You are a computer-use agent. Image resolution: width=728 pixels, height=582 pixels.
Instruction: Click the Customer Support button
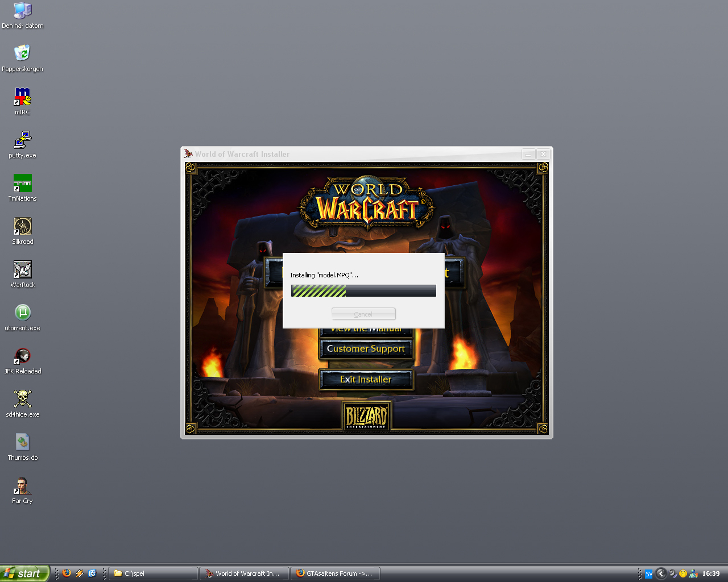pyautogui.click(x=366, y=348)
